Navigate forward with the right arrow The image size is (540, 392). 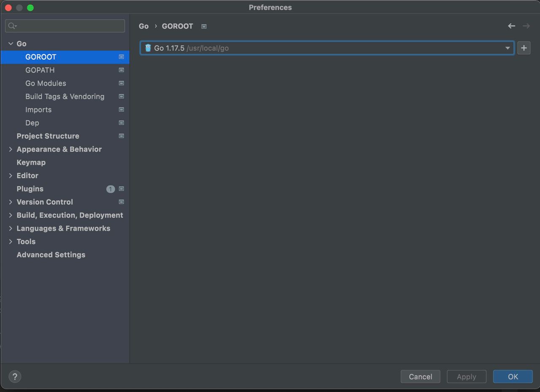point(526,26)
